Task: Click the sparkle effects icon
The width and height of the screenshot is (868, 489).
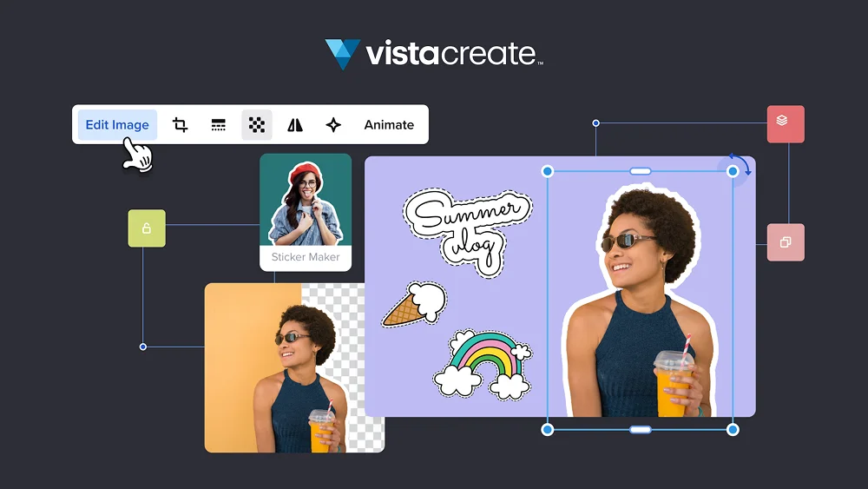Action: tap(333, 125)
